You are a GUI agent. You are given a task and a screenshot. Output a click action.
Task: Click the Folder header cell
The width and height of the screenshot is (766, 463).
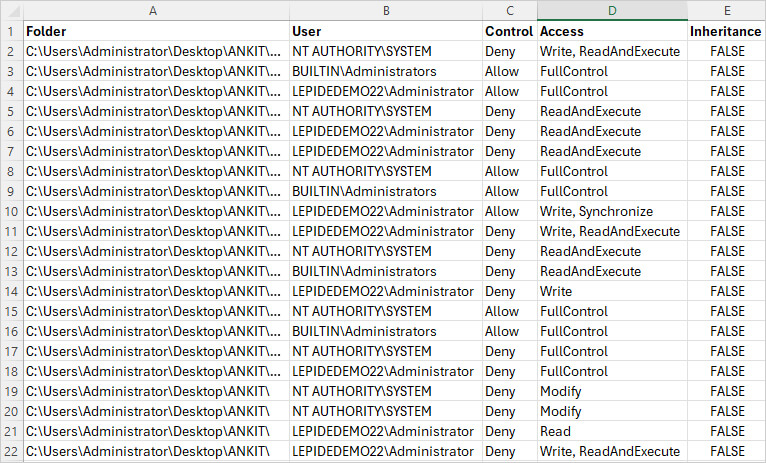156,31
